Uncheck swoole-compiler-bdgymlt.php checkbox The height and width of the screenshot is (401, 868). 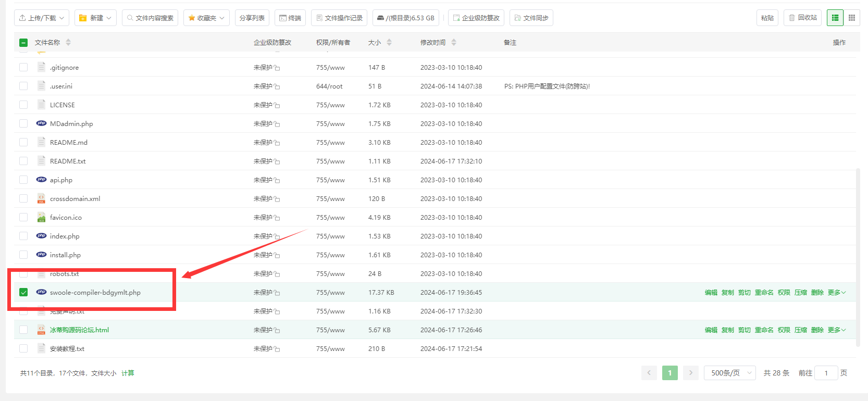(x=23, y=292)
